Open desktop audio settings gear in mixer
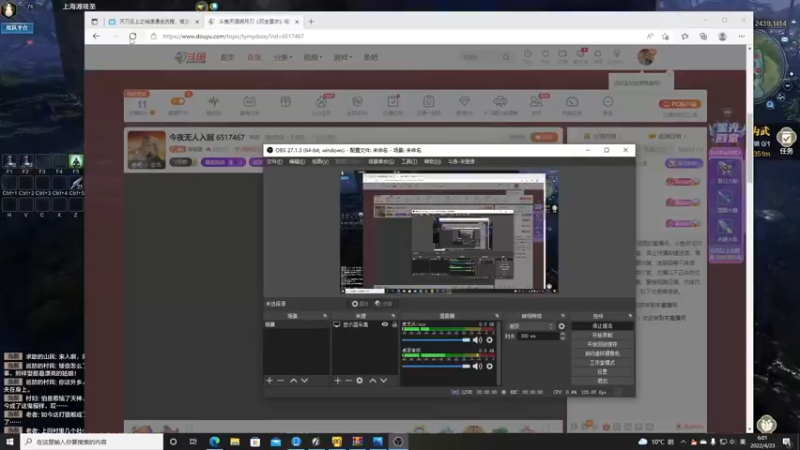This screenshot has width=800, height=450. [x=490, y=366]
